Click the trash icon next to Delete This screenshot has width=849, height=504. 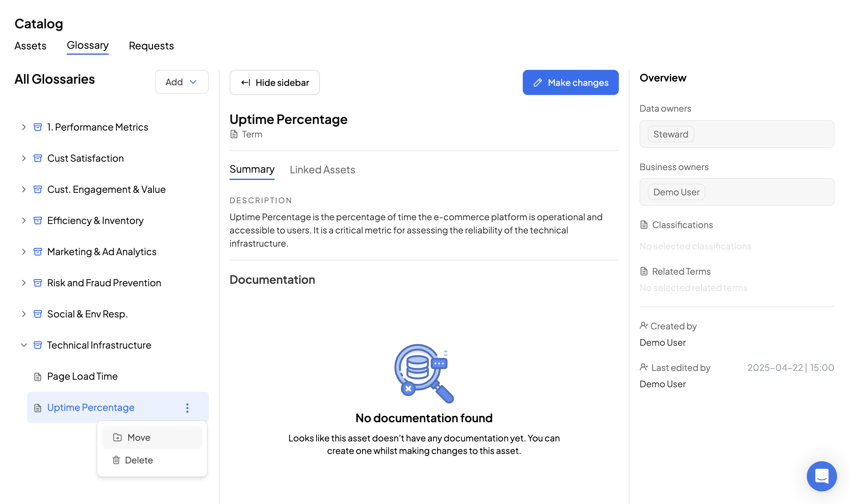click(x=116, y=460)
